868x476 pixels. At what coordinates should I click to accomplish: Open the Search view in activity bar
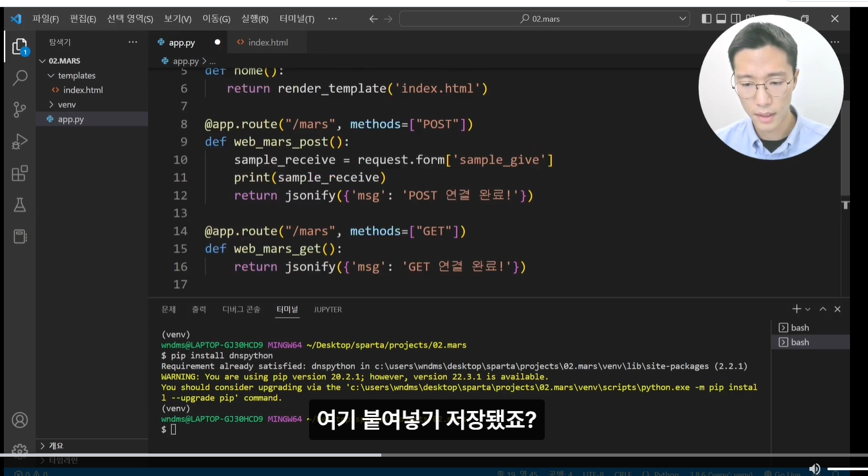coord(20,78)
